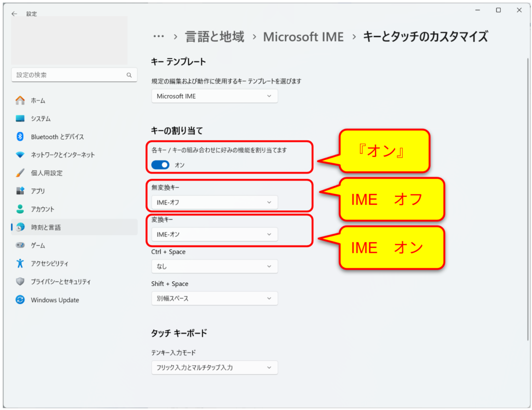
Task: Navigate to 言語と地域 breadcrumb
Action: 215,37
